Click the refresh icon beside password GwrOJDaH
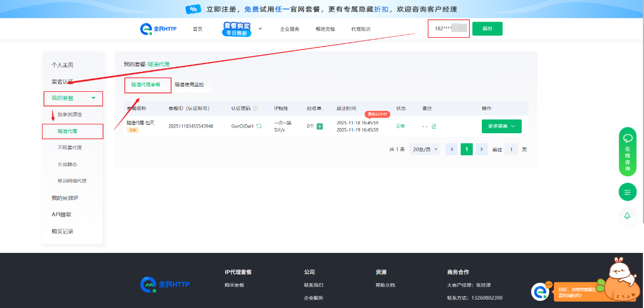 (x=259, y=126)
